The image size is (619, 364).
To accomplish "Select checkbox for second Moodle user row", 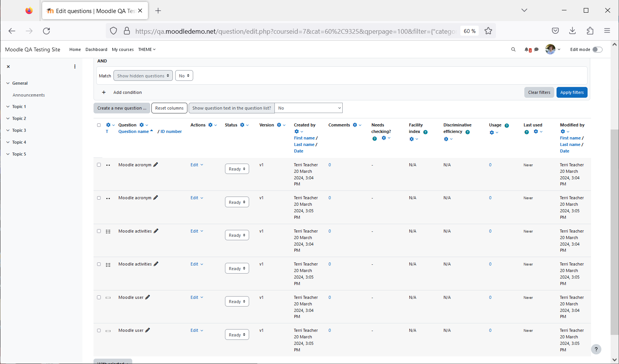I will [x=99, y=331].
